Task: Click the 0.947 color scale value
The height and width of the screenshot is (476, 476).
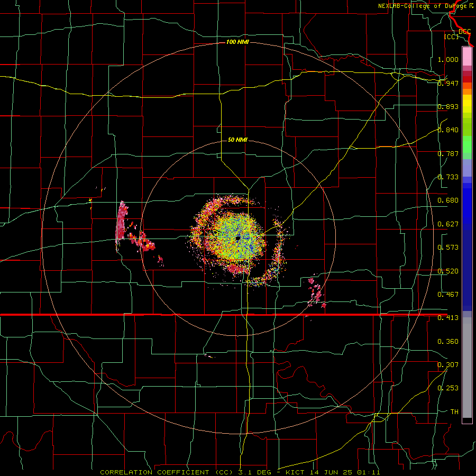Action: click(x=448, y=83)
